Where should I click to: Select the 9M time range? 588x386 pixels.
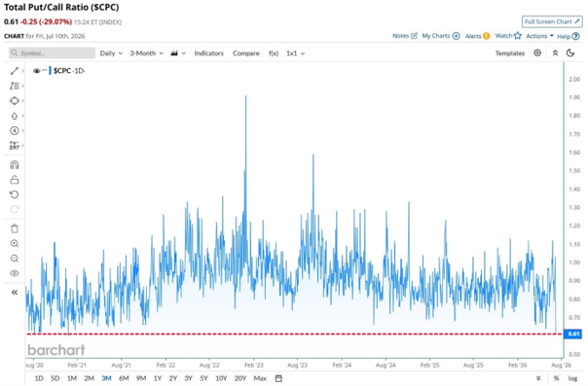pos(141,378)
